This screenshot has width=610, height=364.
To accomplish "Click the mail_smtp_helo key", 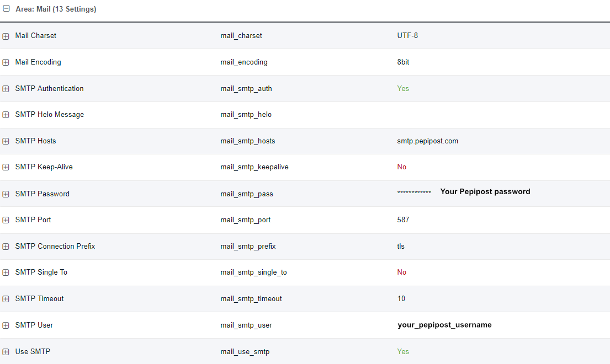I will (246, 115).
